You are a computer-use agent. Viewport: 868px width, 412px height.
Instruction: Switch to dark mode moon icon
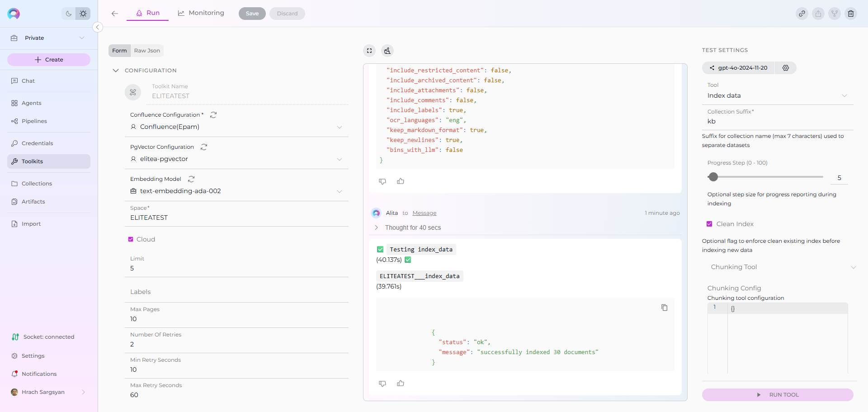69,14
